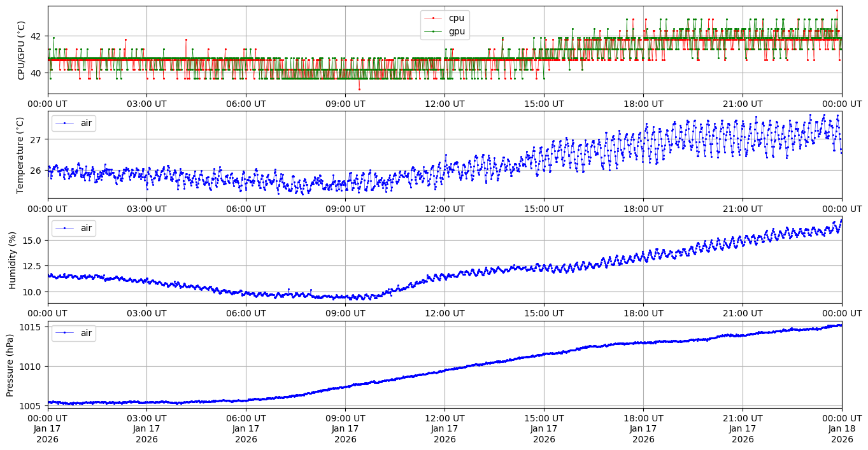
Task: Click the green gpu legend marker
Action: tap(433, 31)
